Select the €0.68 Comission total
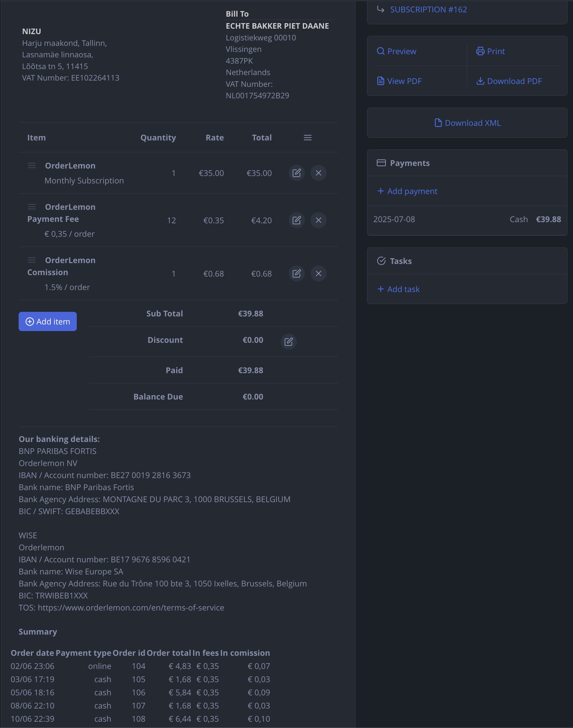The height and width of the screenshot is (728, 573). pos(261,274)
